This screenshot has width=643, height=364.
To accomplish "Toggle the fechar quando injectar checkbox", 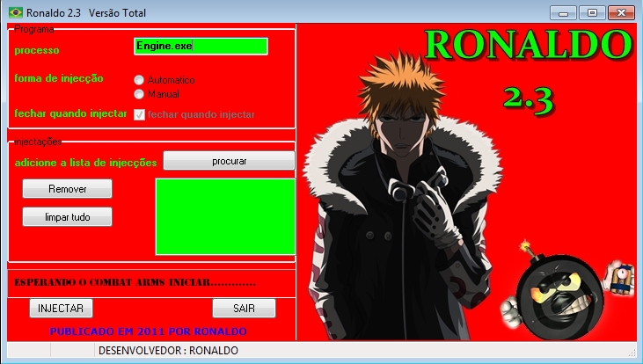I will [140, 115].
